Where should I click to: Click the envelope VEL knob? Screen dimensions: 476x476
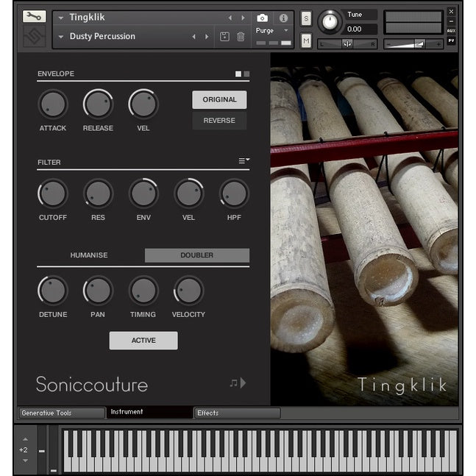coord(143,104)
